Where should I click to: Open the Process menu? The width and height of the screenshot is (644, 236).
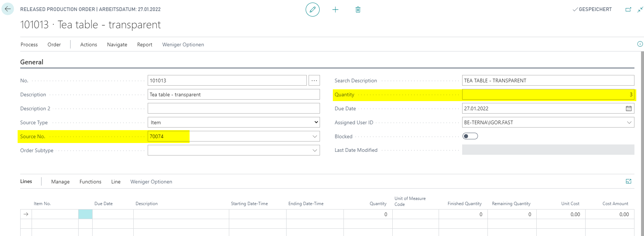29,44
